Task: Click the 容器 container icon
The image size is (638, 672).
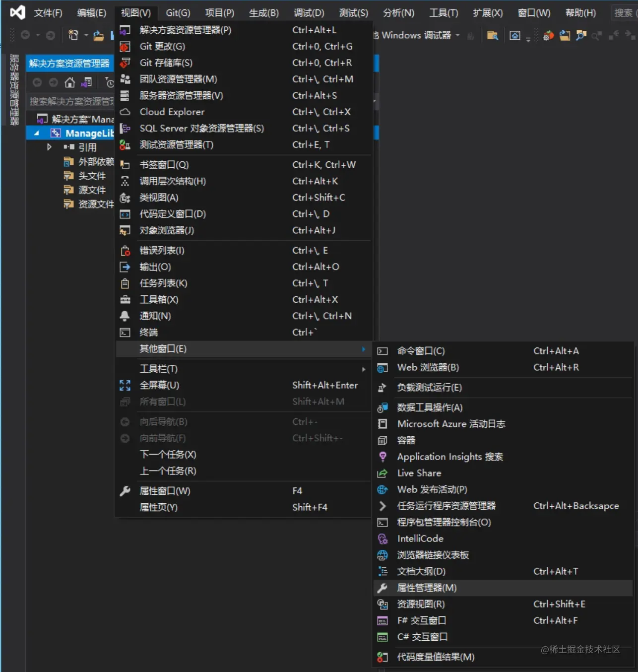Action: (x=383, y=441)
